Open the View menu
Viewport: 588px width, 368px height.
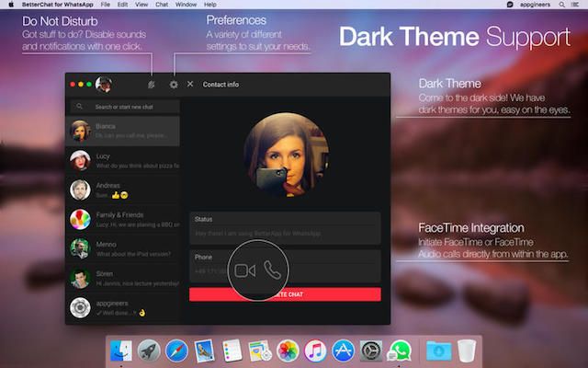point(141,5)
